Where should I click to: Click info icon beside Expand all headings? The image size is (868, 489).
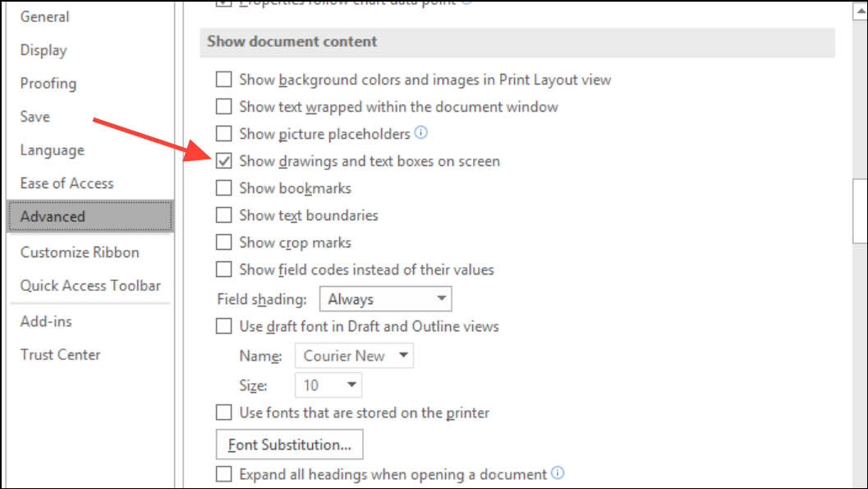558,473
